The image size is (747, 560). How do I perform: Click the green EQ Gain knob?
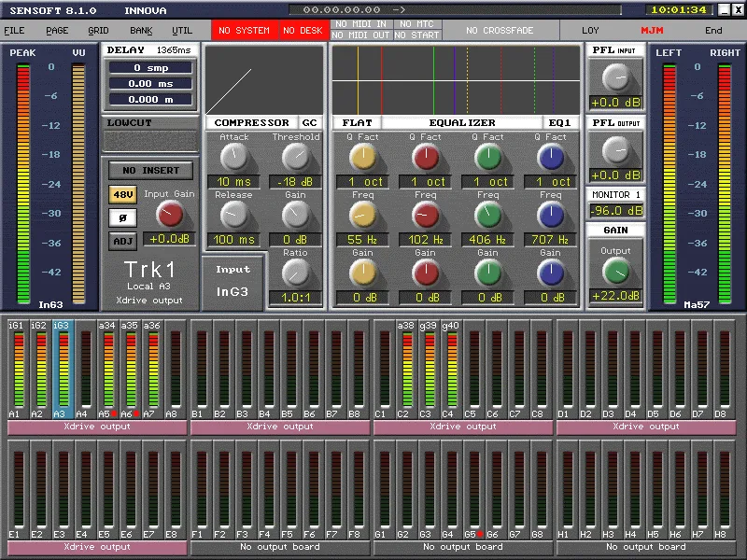[x=488, y=273]
